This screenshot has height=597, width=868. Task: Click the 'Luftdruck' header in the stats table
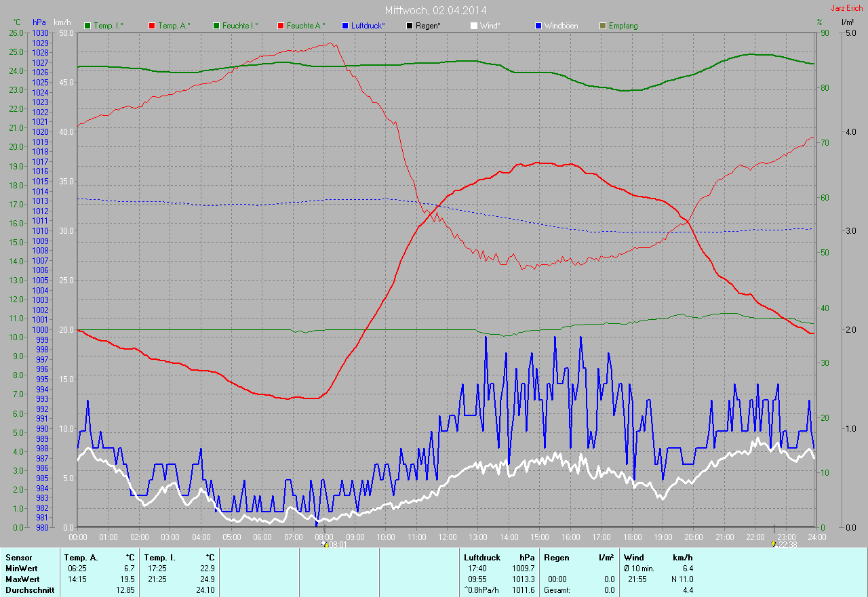(x=482, y=558)
